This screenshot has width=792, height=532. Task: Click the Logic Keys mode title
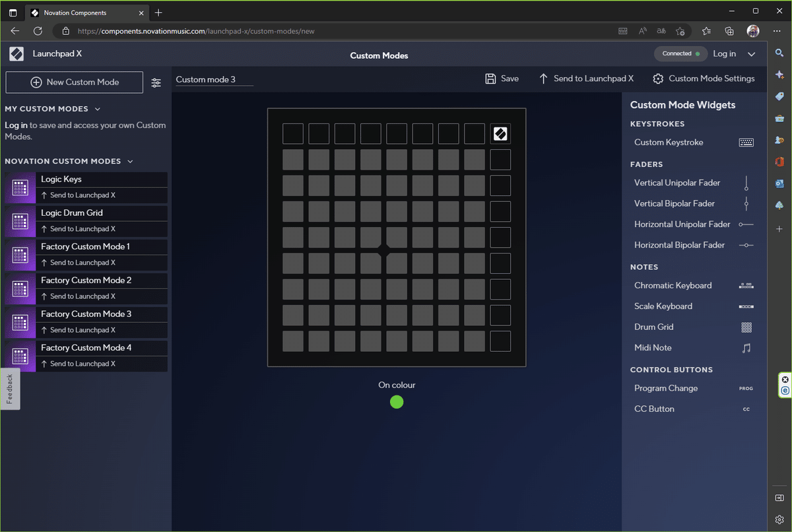pos(61,180)
